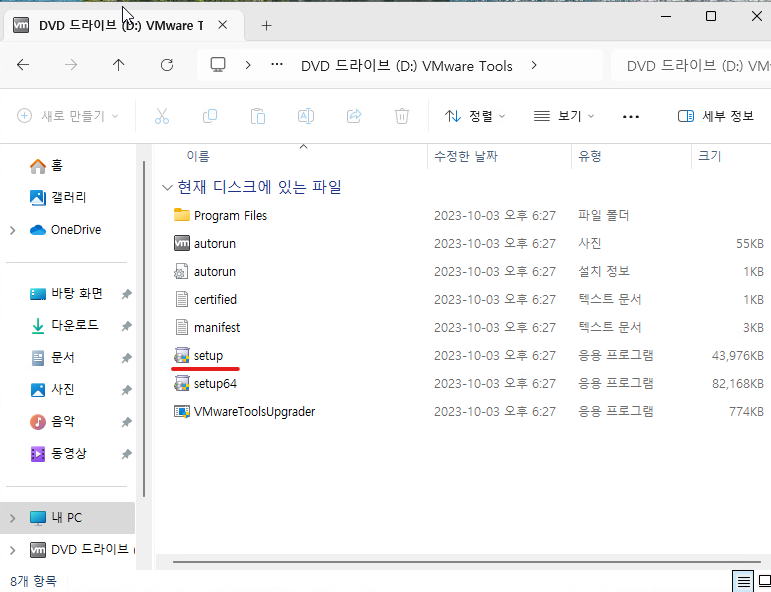This screenshot has height=592, width=771.
Task: Expand the DVD 드라이브 tree node
Action: click(x=13, y=550)
